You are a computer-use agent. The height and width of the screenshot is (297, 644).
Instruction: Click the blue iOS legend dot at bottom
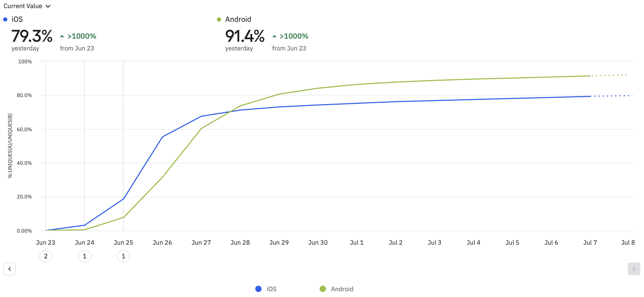click(258, 289)
